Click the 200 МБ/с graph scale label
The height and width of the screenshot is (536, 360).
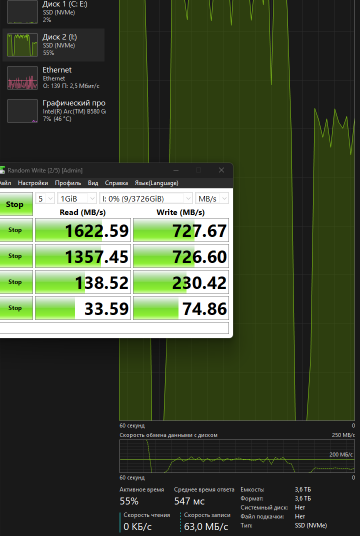pyautogui.click(x=342, y=455)
